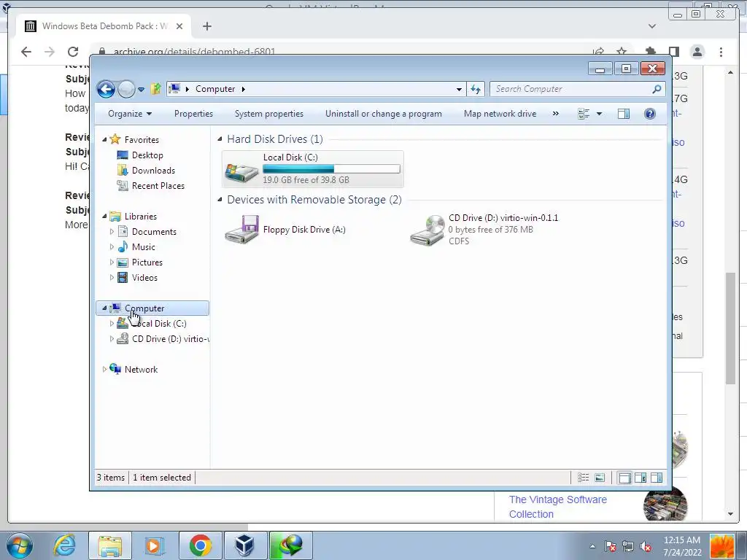The image size is (747, 560).
Task: Click the Local Disk usage bar
Action: tap(331, 168)
